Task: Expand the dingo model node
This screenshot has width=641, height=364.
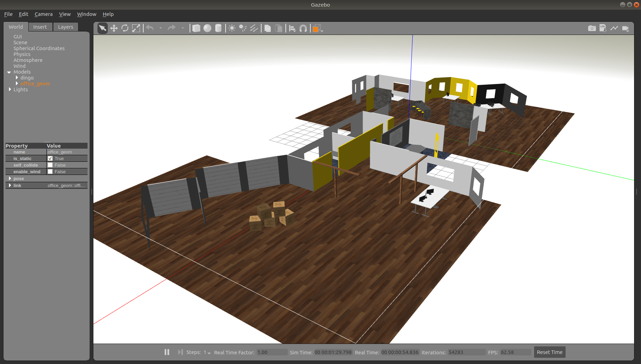Action: [x=17, y=78]
